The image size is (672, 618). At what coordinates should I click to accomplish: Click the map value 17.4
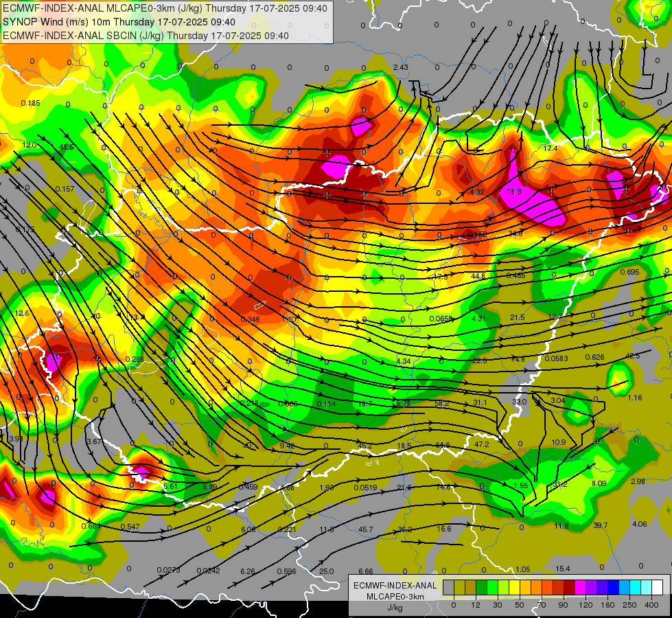(551, 148)
